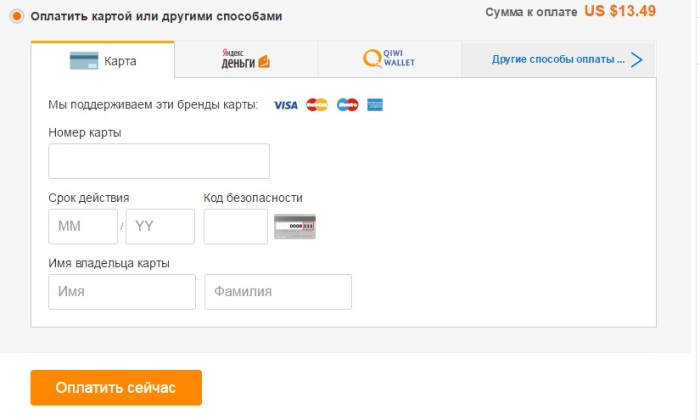Click the QIWI Wallet logo icon

point(372,58)
